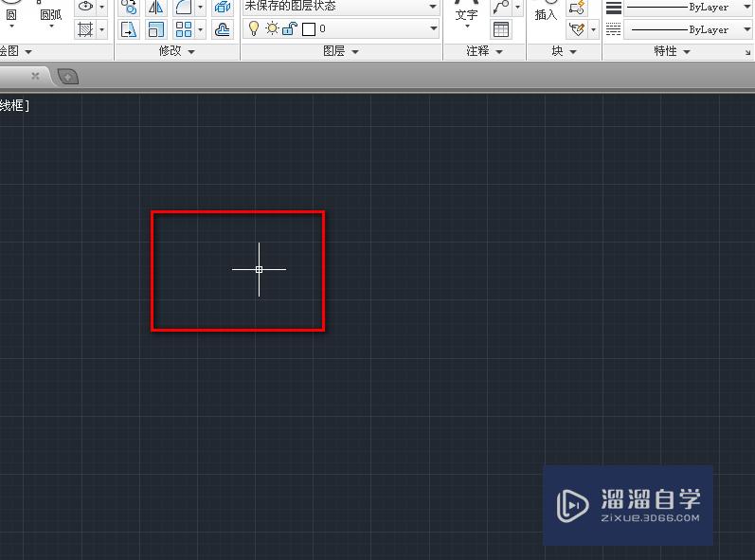This screenshot has width=755, height=560.
Task: Click the new drawing tab button
Action: (68, 76)
